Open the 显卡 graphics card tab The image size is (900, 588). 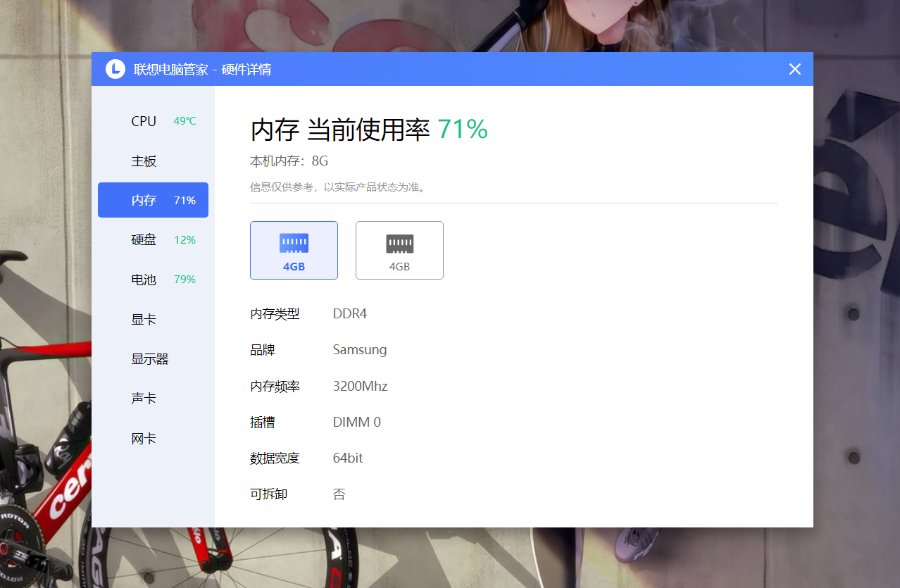point(153,319)
